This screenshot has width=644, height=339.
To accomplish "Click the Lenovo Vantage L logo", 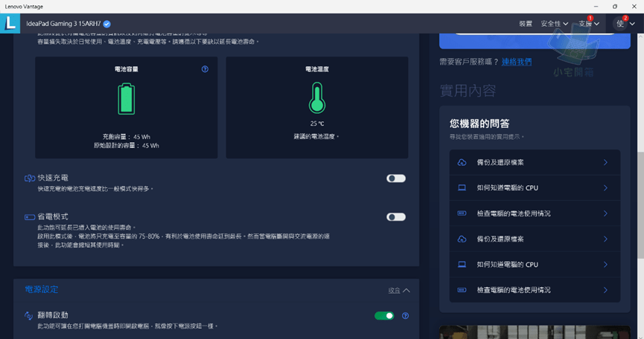I will click(x=10, y=23).
